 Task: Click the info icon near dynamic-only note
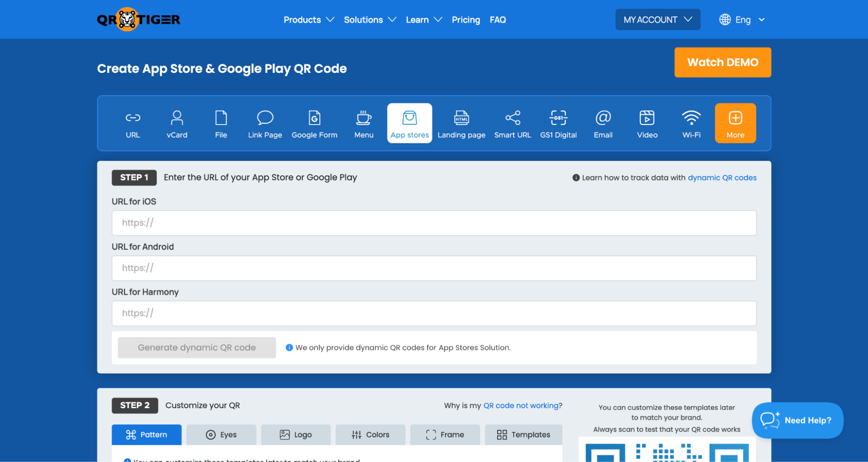point(289,347)
